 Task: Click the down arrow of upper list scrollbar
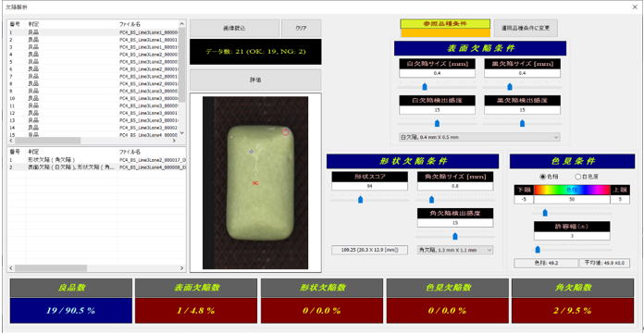(x=182, y=133)
